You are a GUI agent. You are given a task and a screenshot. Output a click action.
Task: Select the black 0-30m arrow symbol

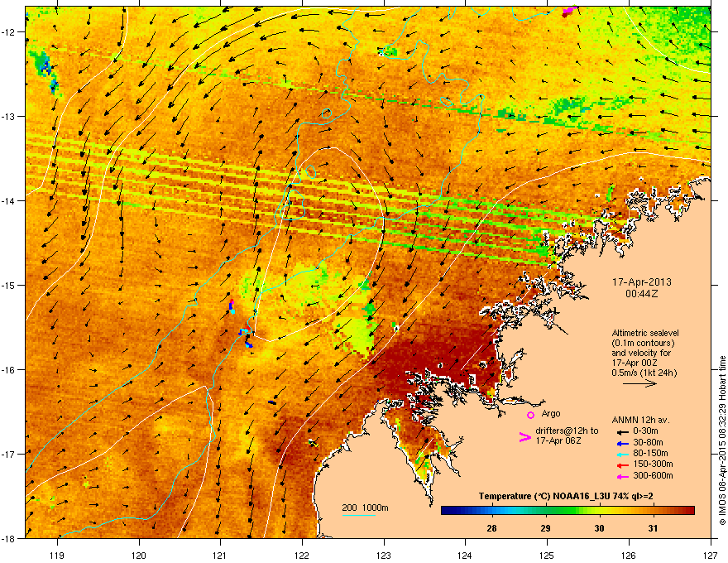[622, 432]
